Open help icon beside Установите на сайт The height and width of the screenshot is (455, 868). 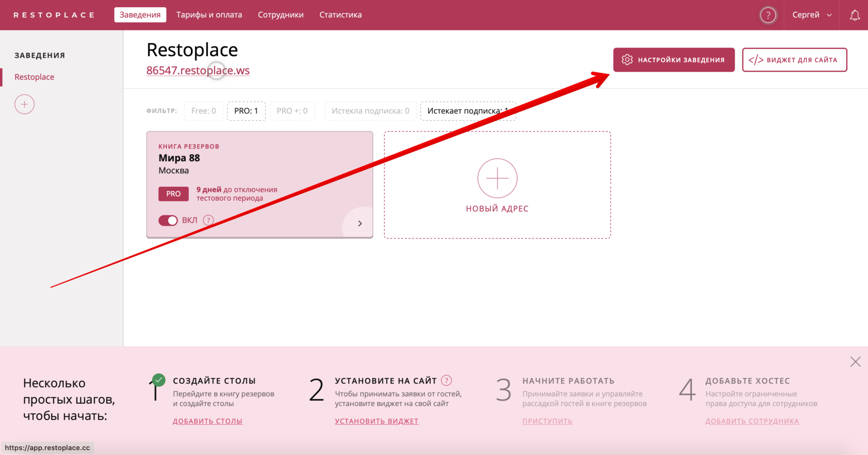click(x=446, y=381)
